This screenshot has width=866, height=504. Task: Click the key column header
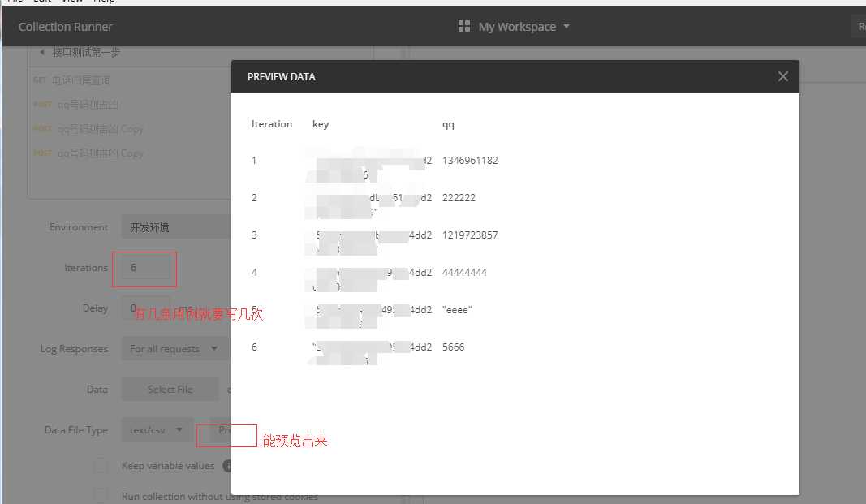tap(321, 125)
